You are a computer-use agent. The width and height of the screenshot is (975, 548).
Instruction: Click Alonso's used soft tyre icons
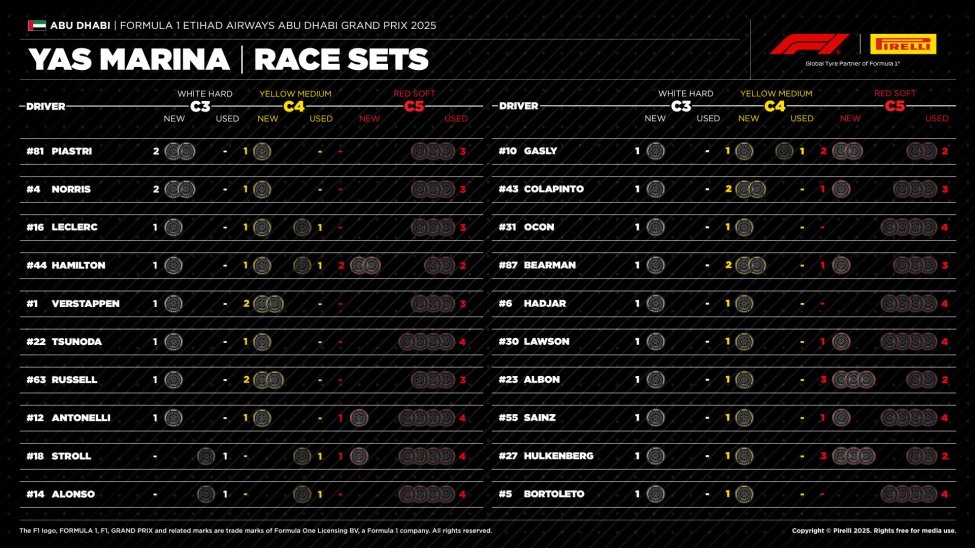[x=427, y=494]
